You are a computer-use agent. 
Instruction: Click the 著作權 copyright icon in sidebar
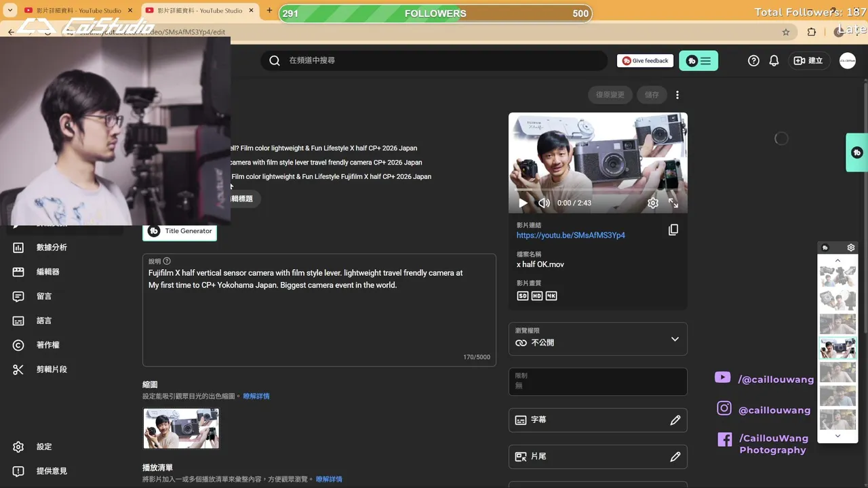pyautogui.click(x=18, y=345)
